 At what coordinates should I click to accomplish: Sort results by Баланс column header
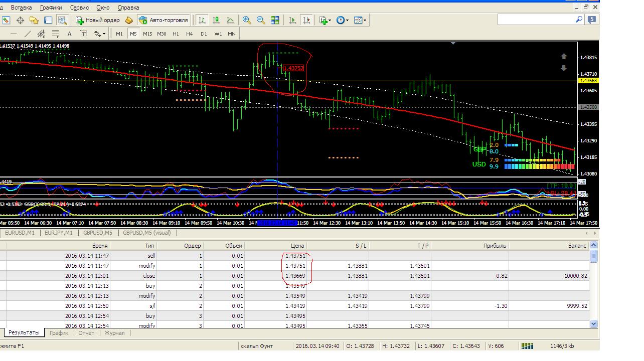pyautogui.click(x=549, y=246)
